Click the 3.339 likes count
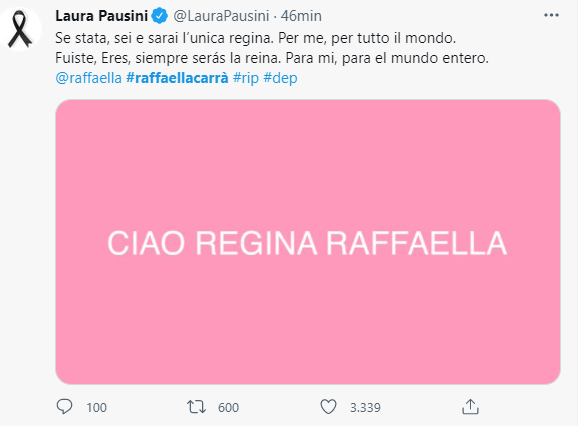 [x=365, y=408]
